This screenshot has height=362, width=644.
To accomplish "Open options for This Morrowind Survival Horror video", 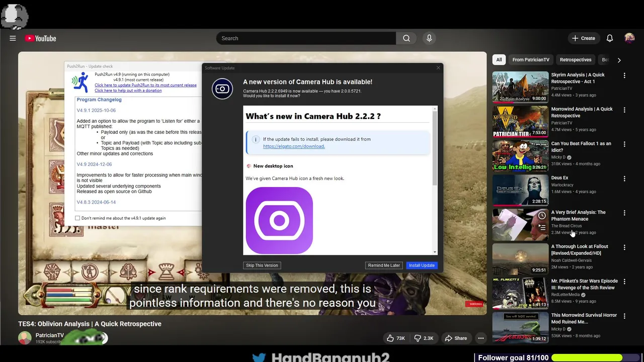I will tap(624, 316).
